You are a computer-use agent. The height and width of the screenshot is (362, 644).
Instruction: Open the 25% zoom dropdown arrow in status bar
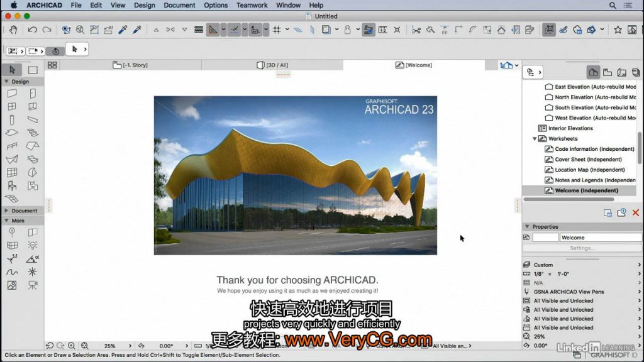130,346
